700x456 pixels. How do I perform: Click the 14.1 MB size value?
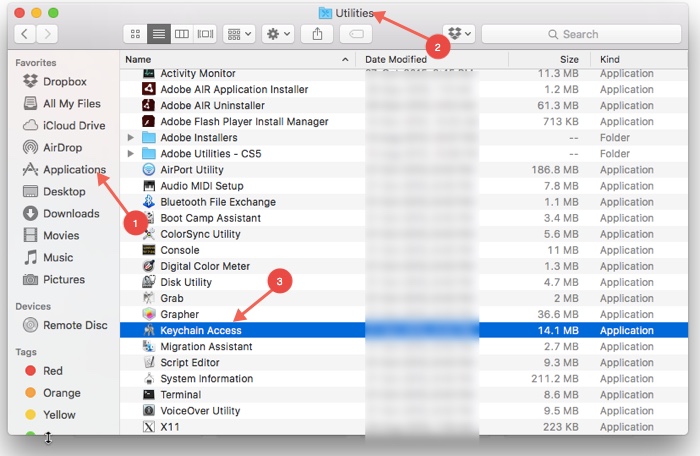tap(558, 330)
